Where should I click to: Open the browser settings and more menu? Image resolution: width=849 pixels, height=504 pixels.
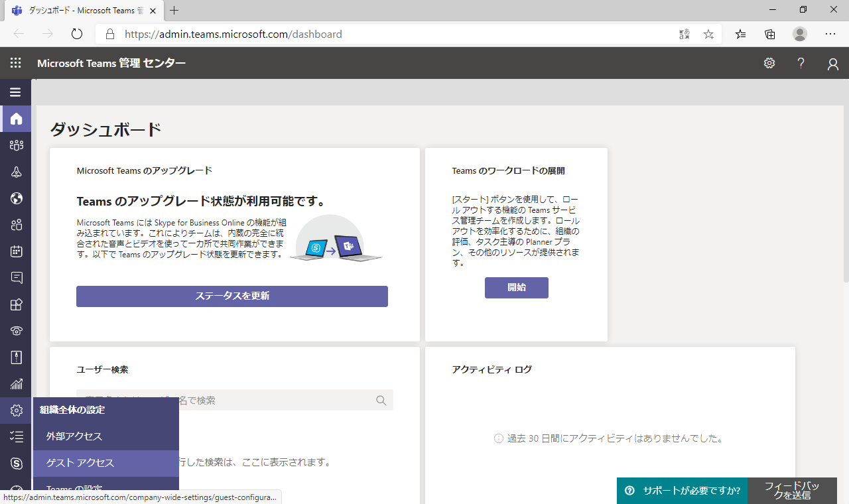pos(830,34)
